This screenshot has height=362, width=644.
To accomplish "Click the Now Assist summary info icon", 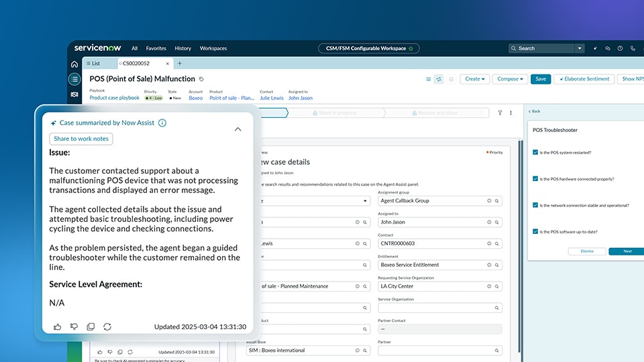I will pos(162,123).
